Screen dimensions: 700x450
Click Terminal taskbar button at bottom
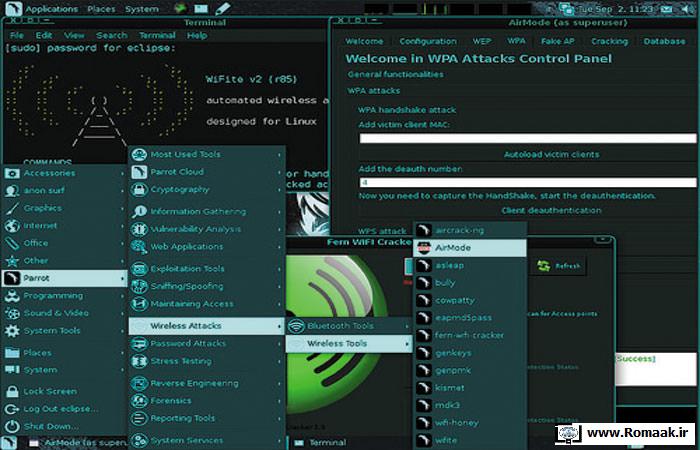click(x=320, y=443)
